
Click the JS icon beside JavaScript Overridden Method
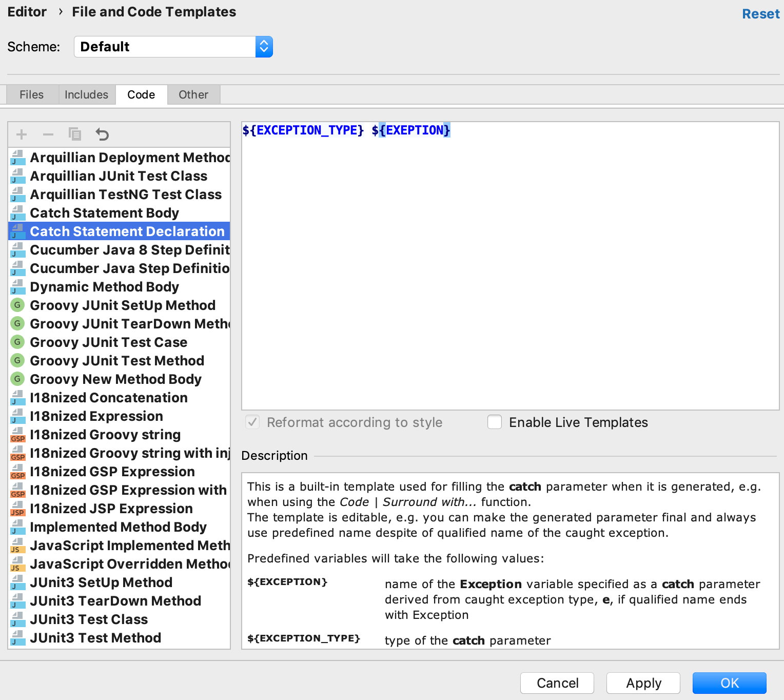click(17, 563)
